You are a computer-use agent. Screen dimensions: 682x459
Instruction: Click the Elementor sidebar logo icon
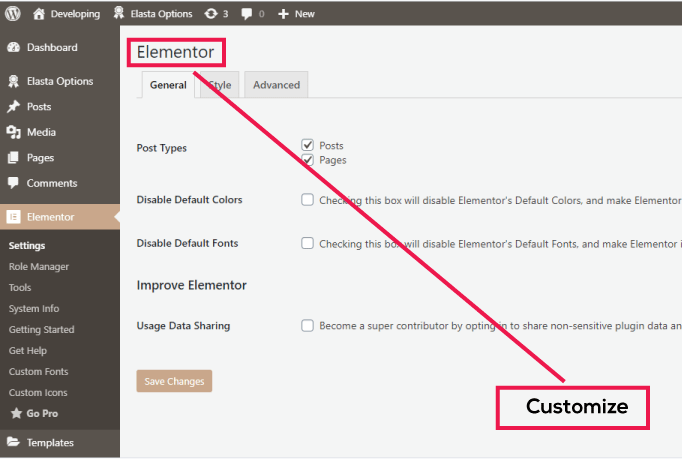click(13, 217)
